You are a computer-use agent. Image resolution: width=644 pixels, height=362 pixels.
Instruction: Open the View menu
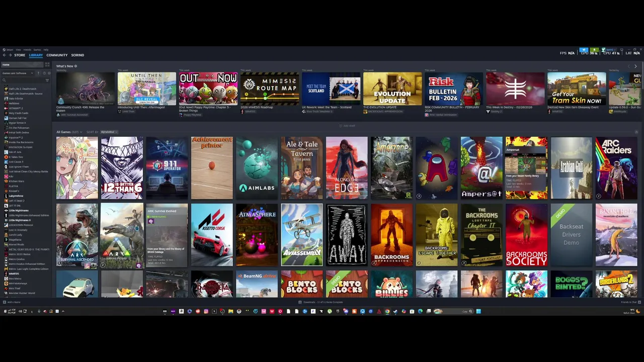pos(18,50)
